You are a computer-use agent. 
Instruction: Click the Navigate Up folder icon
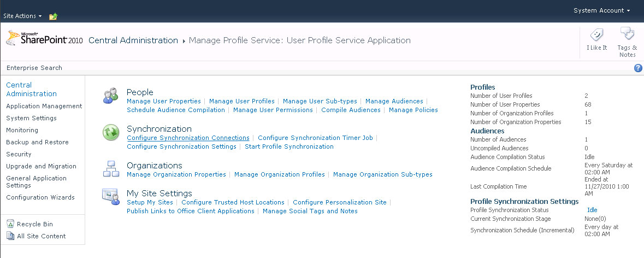click(x=54, y=16)
